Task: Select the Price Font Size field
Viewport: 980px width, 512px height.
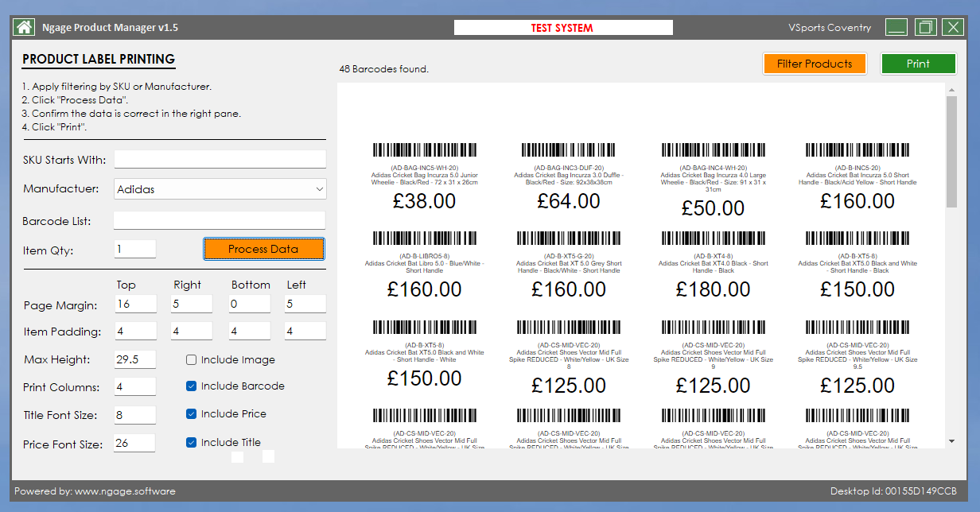Action: click(135, 443)
